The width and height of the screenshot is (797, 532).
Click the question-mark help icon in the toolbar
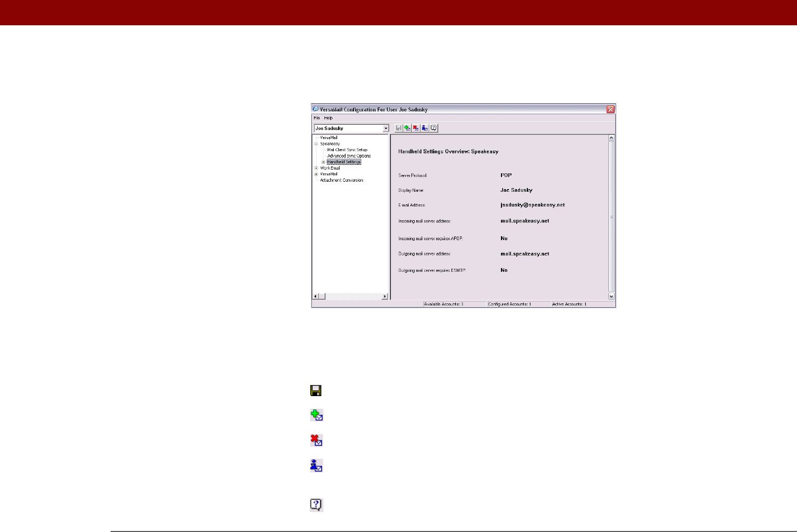(434, 128)
